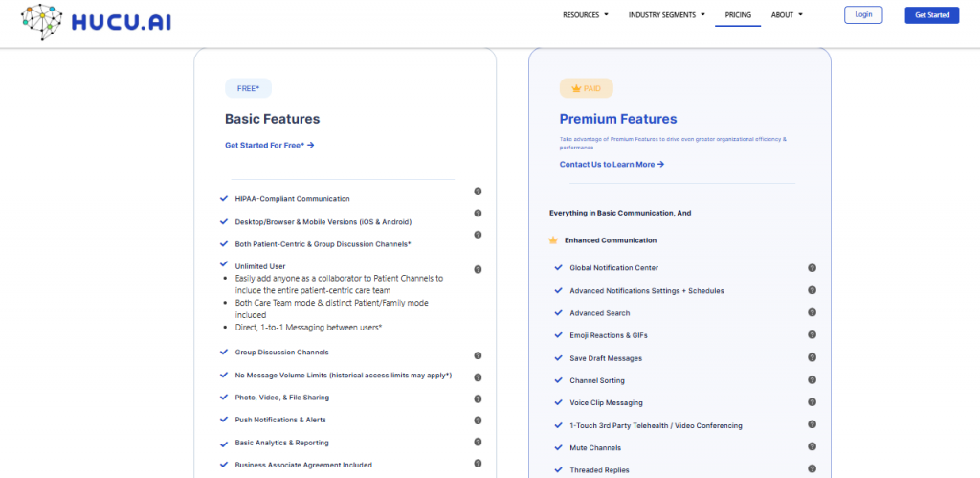Show info icon for Advanced Search
This screenshot has height=478, width=980.
812,312
